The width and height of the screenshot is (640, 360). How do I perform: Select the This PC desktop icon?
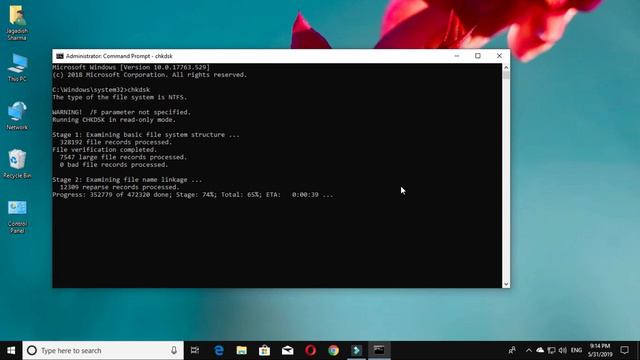17,67
